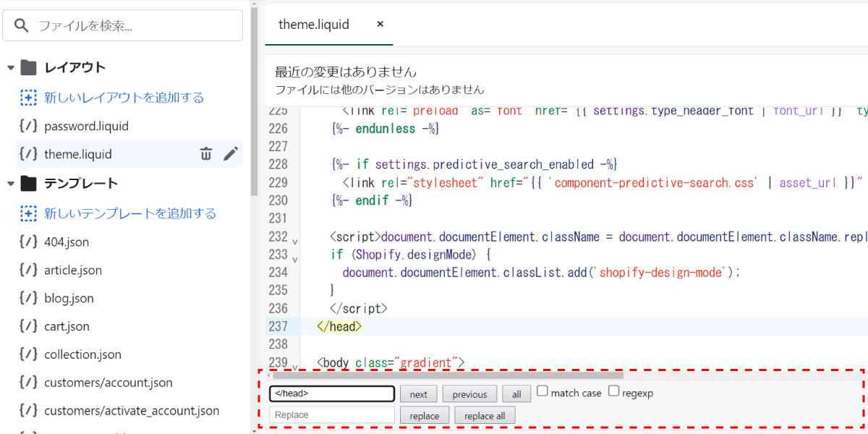Click the plus icon beside 新しいテンプレートを追加する
868x434 pixels.
click(x=28, y=213)
